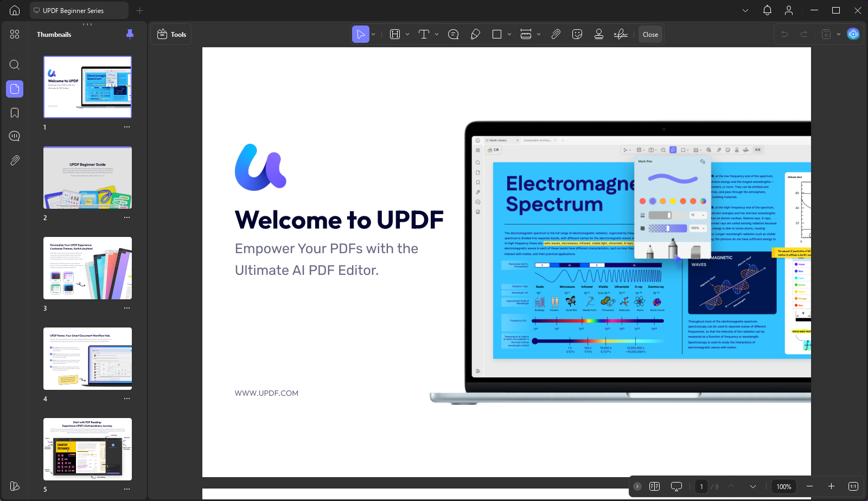Go to the UPDF home screen

pyautogui.click(x=15, y=10)
